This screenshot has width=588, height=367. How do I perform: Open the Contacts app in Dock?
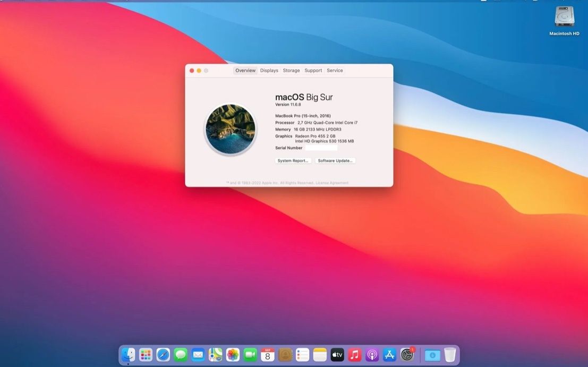(x=285, y=354)
